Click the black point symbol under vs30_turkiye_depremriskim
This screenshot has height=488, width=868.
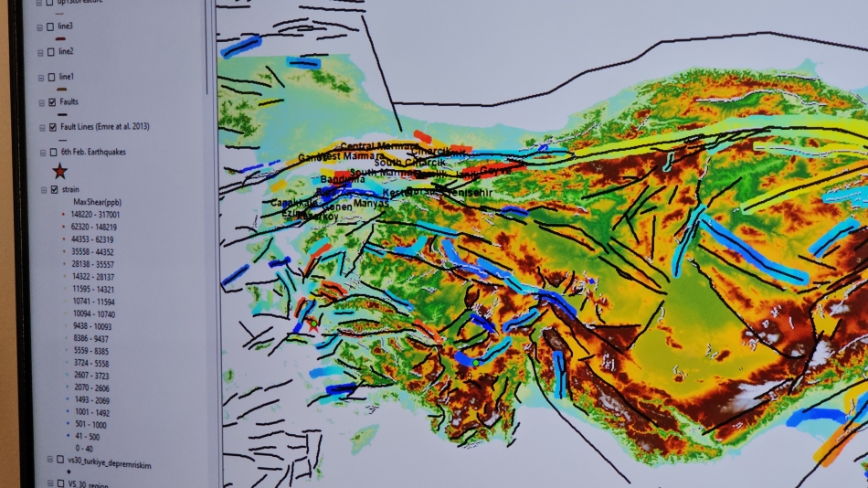pyautogui.click(x=69, y=472)
